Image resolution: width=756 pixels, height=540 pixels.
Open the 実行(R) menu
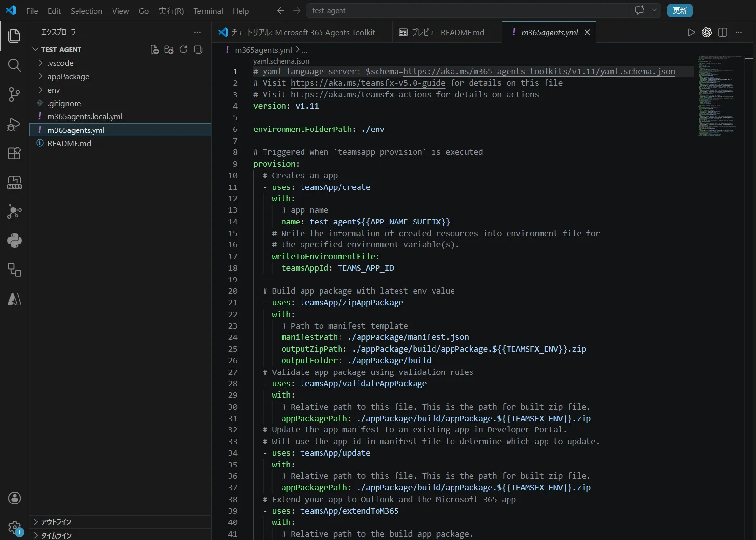[x=171, y=11]
